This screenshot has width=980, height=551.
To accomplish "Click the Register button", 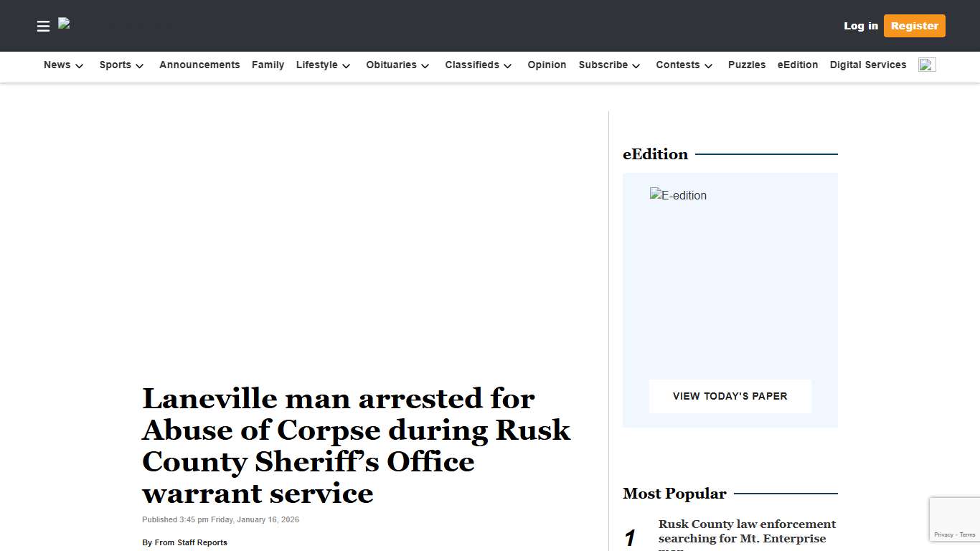I will pyautogui.click(x=914, y=26).
